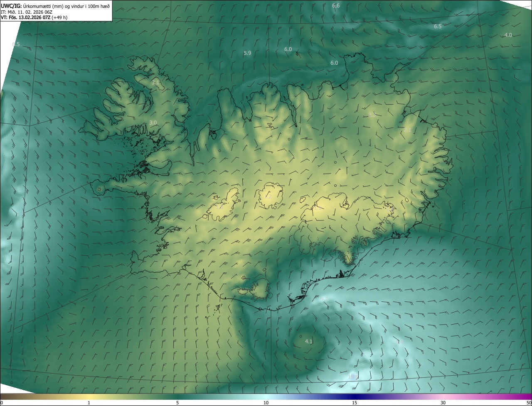Pick the dark navy color above tick 15
532x406 pixels.
[355, 397]
